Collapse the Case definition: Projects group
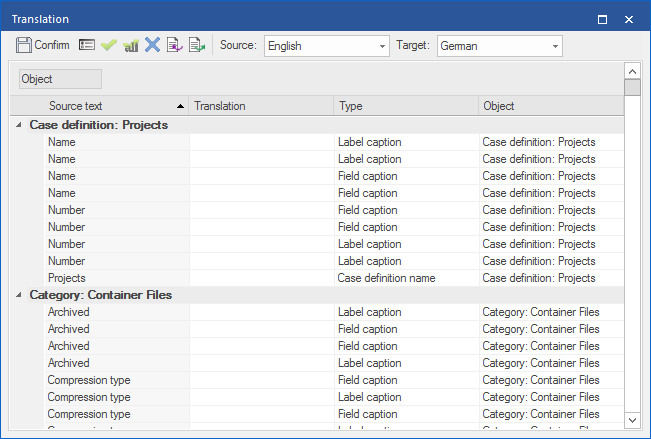 19,125
